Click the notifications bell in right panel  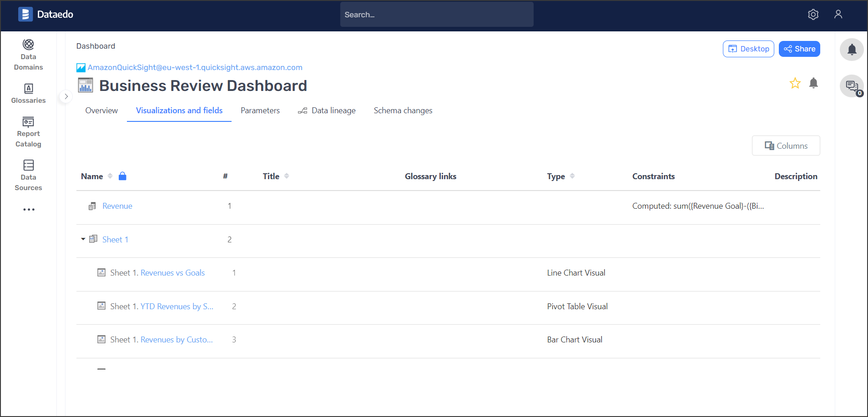pos(852,50)
